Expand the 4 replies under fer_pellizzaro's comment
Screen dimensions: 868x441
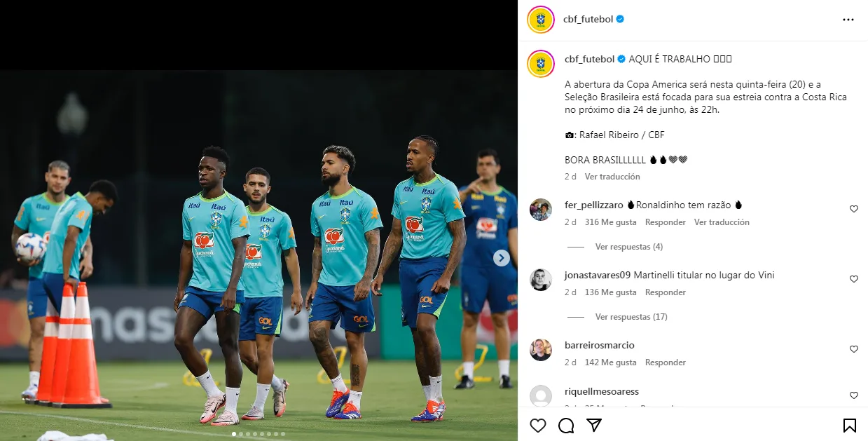tap(628, 246)
